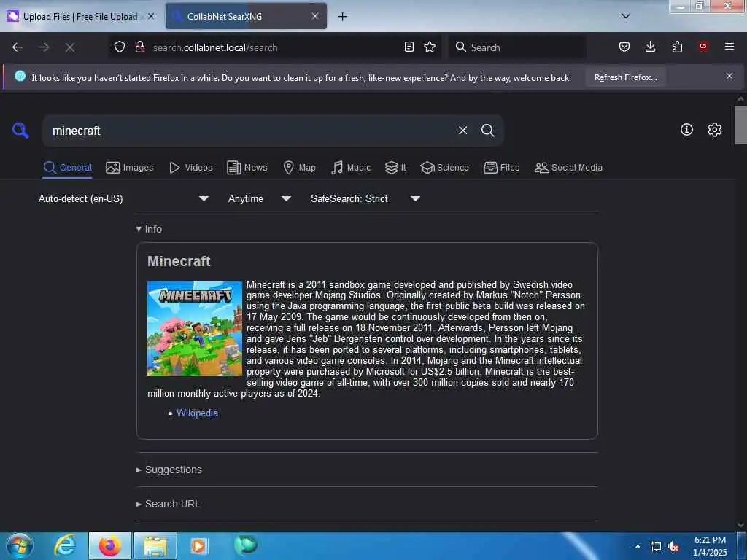747x560 pixels.
Task: Expand the Suggestions section
Action: pos(169,470)
